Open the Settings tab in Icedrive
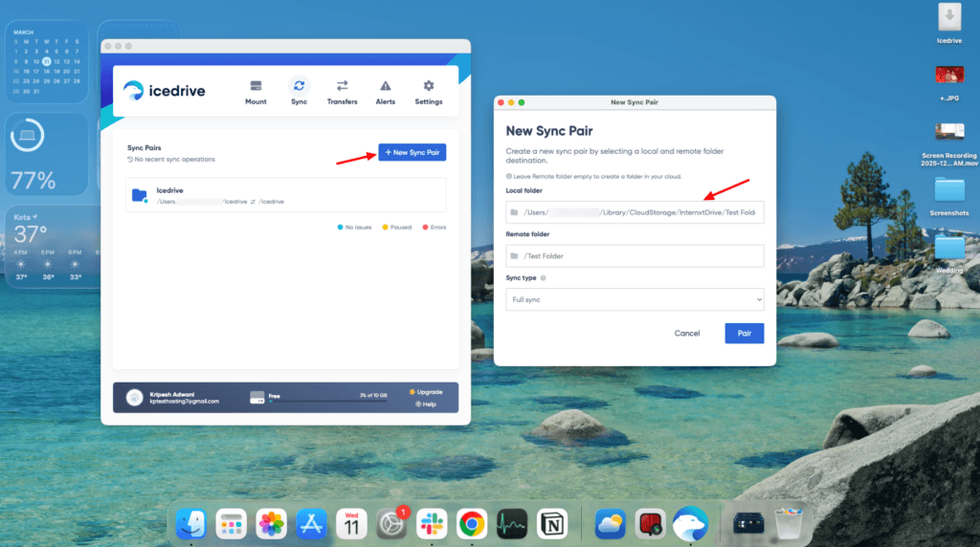980x547 pixels. pyautogui.click(x=428, y=93)
